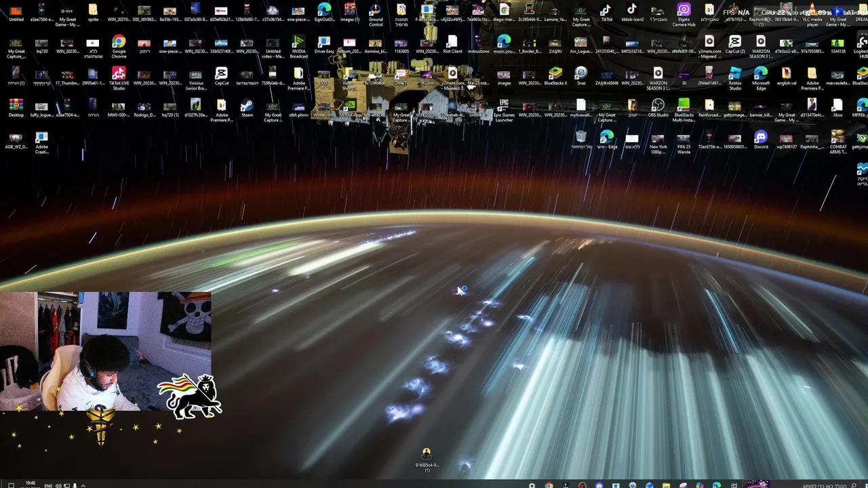The image size is (868, 488).
Task: Show hidden tray icons chevron
Action: [83, 485]
